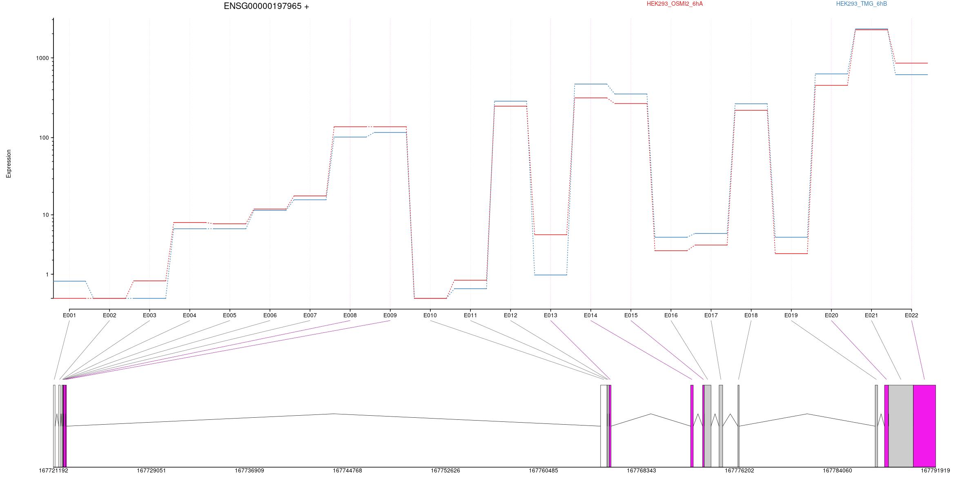Click exon label E003
The width and height of the screenshot is (980, 490).
coord(149,315)
